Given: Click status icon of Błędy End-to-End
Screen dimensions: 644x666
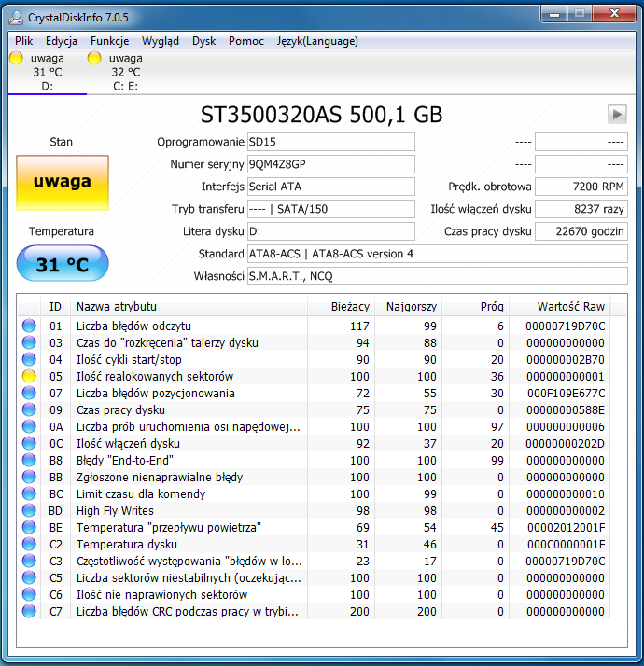Looking at the screenshot, I should click(x=29, y=460).
